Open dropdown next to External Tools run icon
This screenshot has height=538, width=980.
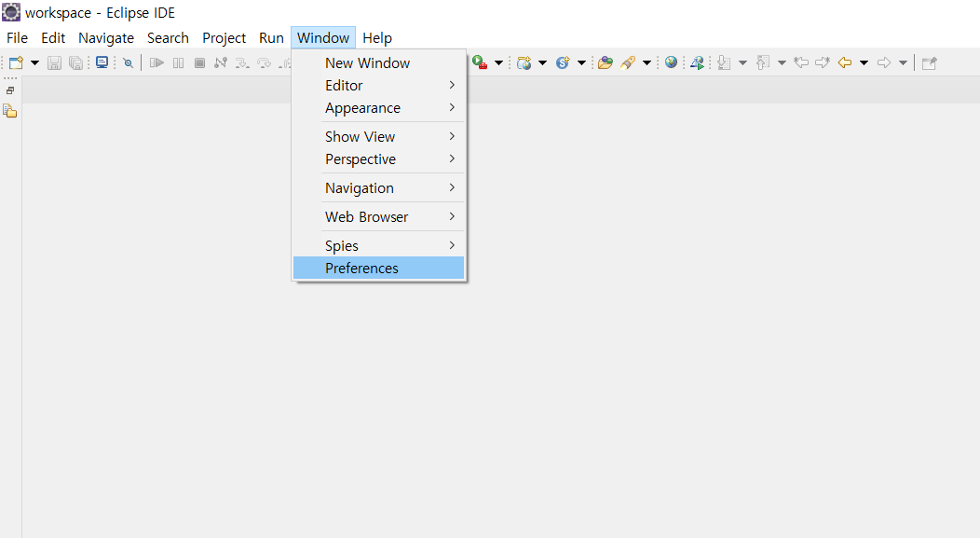click(498, 62)
